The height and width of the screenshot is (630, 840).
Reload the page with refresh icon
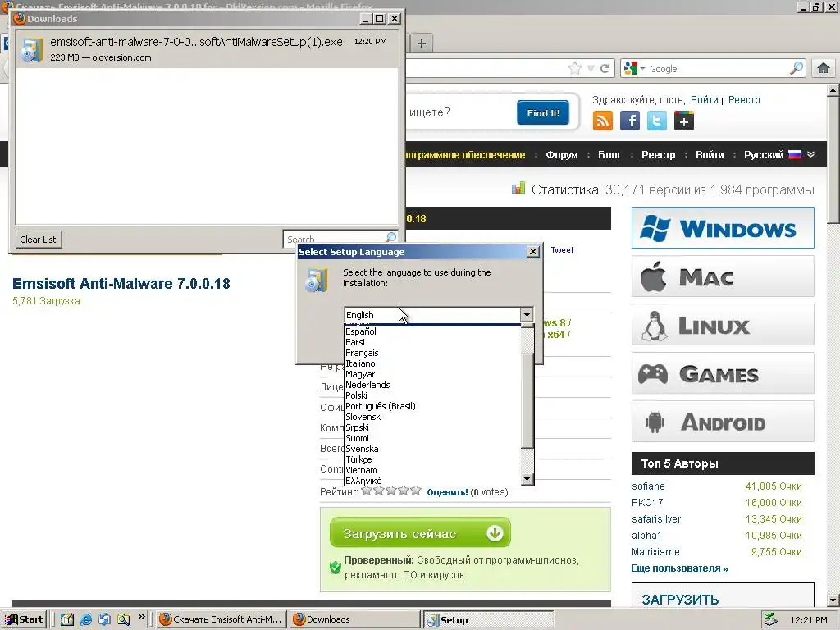(x=605, y=69)
